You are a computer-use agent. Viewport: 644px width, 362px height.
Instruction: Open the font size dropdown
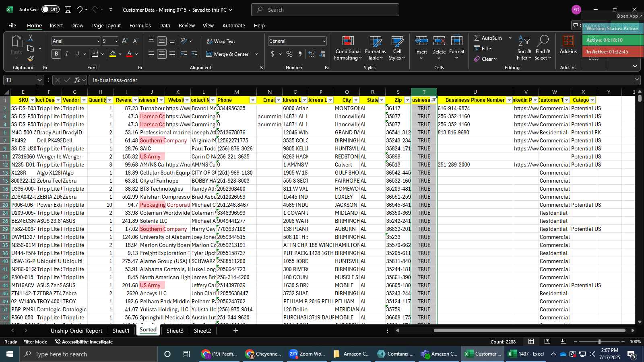click(116, 41)
